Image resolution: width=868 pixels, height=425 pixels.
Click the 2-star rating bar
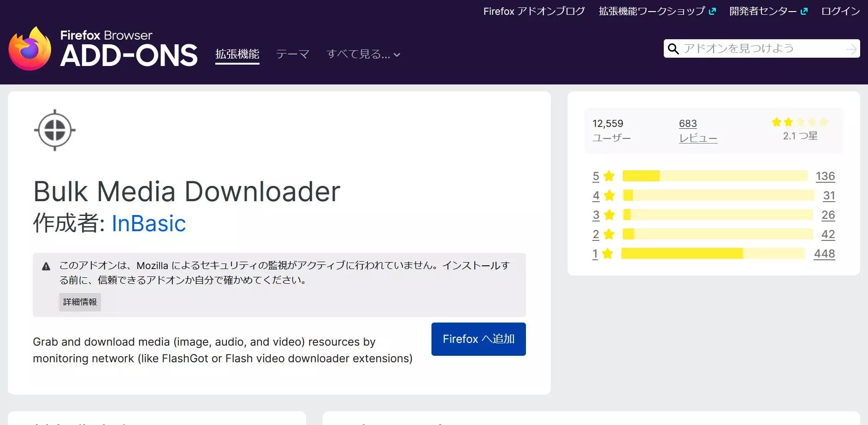(x=718, y=234)
